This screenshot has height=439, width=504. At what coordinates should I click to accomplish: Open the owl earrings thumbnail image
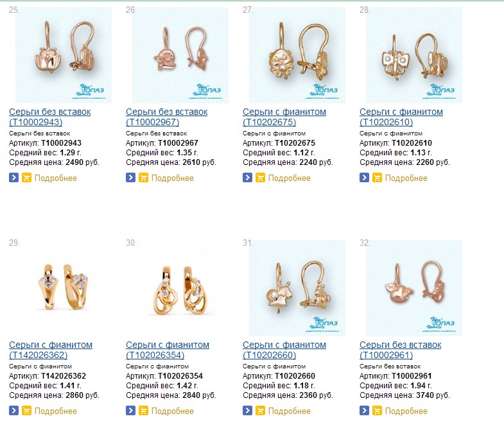pyautogui.click(x=64, y=55)
